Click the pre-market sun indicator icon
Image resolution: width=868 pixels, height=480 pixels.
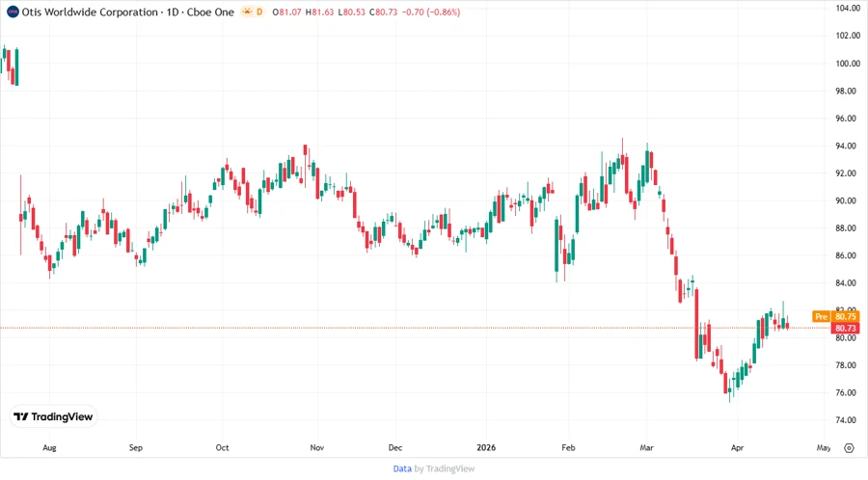(247, 12)
